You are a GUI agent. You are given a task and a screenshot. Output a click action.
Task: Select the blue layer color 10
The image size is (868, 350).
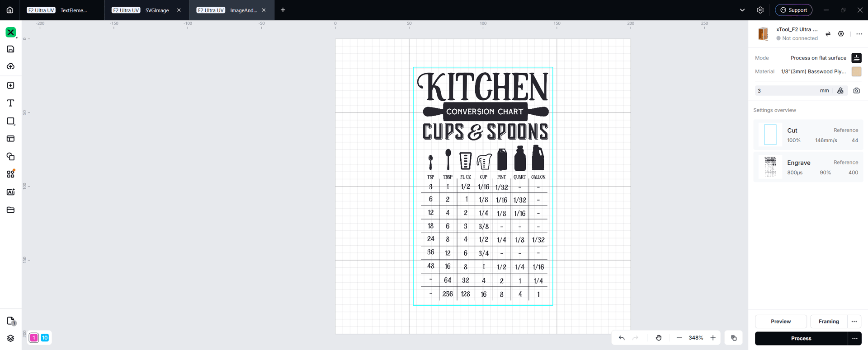click(x=45, y=338)
